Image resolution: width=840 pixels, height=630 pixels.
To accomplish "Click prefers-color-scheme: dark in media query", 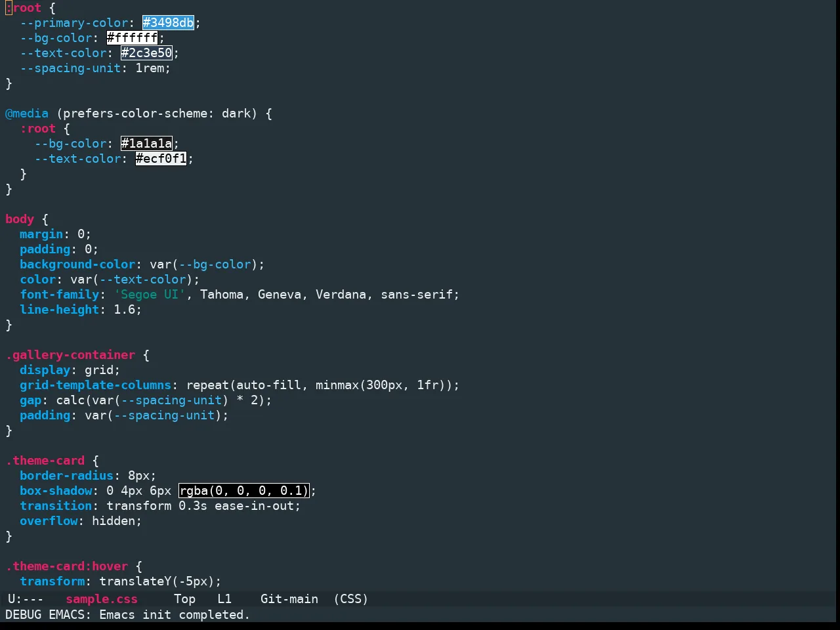I will tap(157, 114).
